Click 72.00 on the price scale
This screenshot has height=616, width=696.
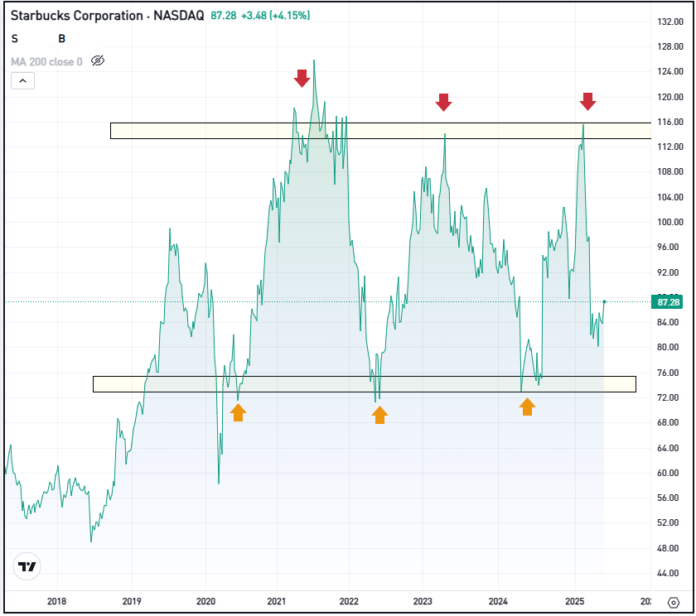pos(668,397)
